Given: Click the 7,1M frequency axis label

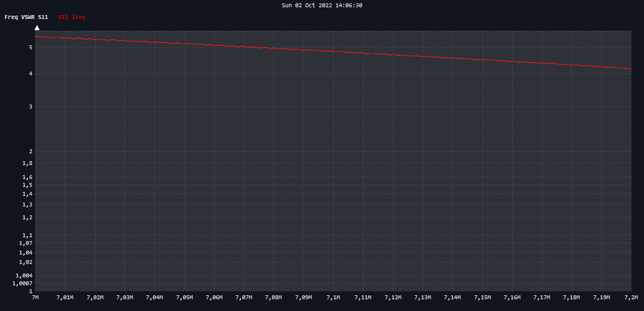Looking at the screenshot, I should point(333,298).
